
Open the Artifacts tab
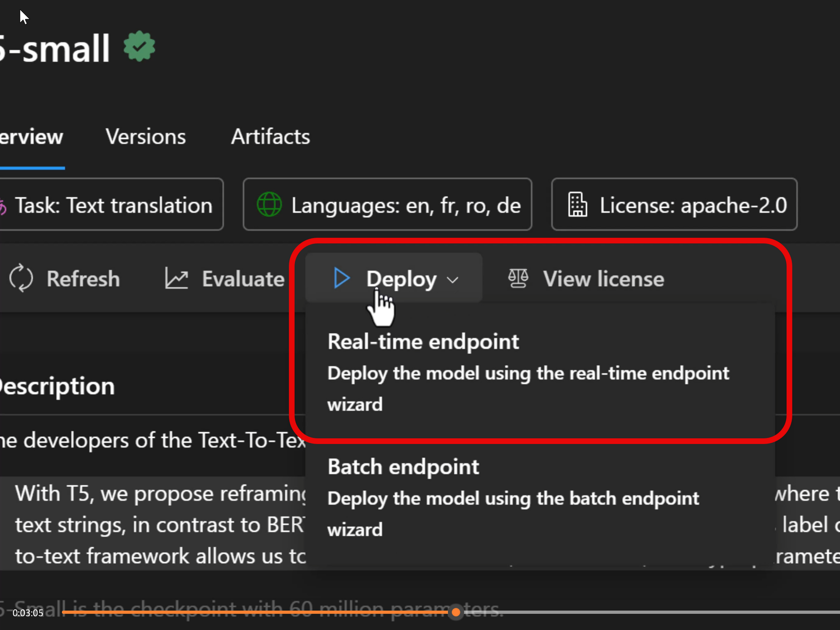[x=270, y=137]
